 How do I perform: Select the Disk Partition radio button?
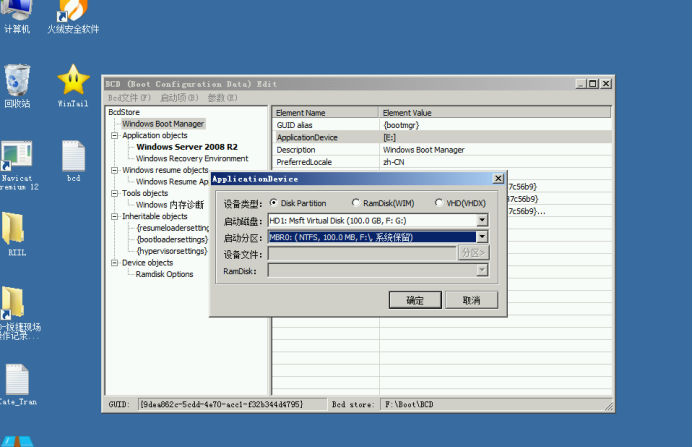tap(274, 203)
